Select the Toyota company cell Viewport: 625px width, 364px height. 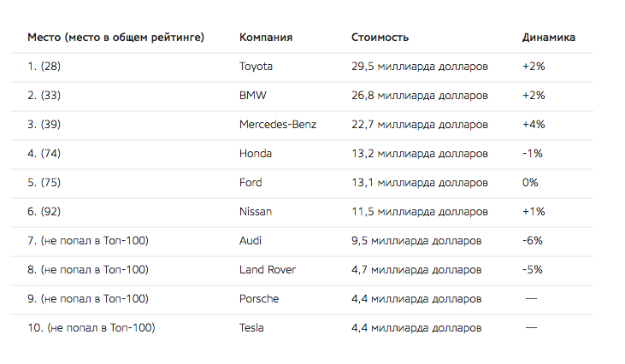pyautogui.click(x=258, y=67)
